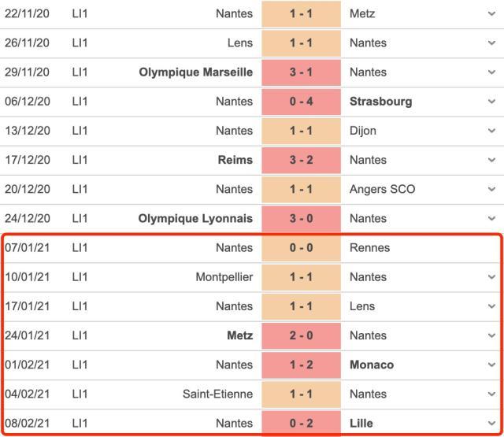The height and width of the screenshot is (437, 504).
Task: Expand the Reims 3 - 2 Nantes row chevron
Action: point(491,160)
